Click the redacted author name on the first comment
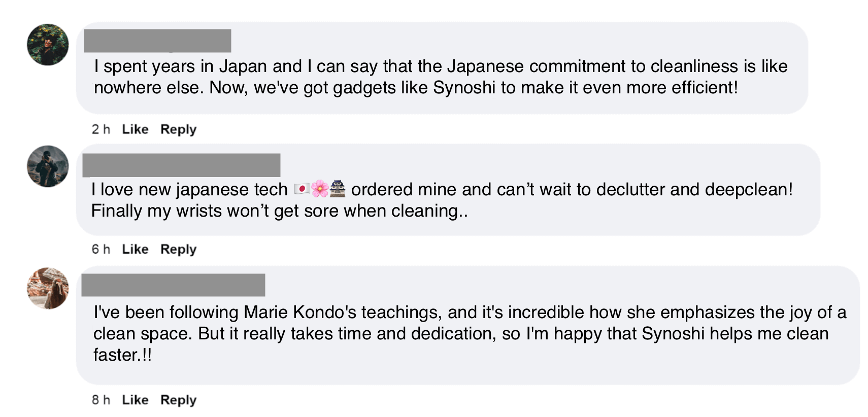This screenshot has height=417, width=868. point(157,41)
